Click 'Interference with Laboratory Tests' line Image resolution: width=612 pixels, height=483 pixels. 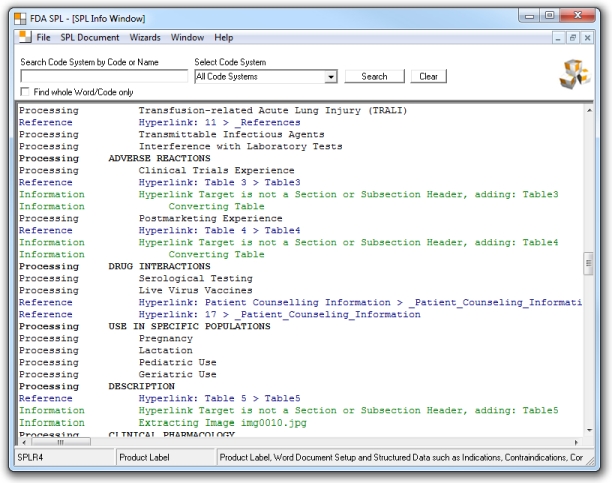tap(240, 146)
